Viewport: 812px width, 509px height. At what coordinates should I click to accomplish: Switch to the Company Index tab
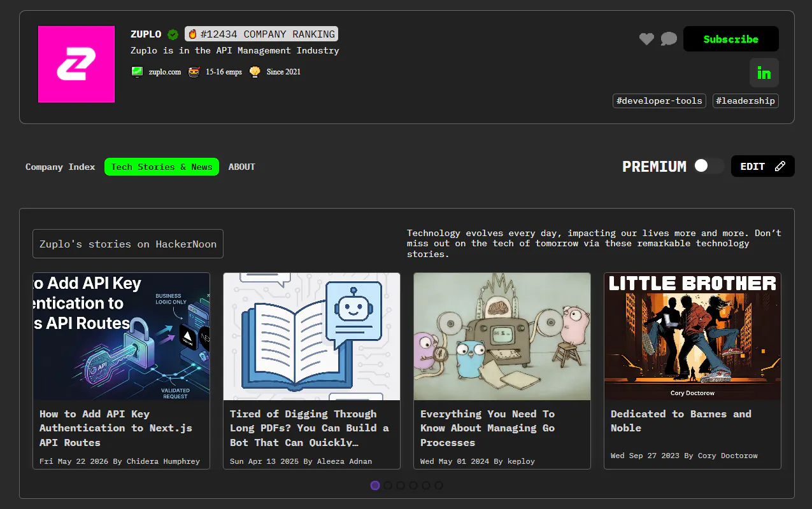tap(61, 167)
